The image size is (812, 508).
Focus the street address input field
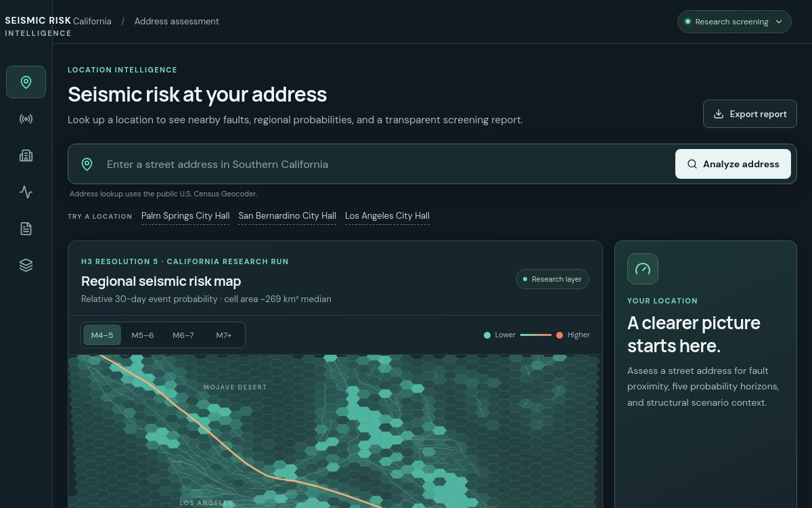coord(386,164)
